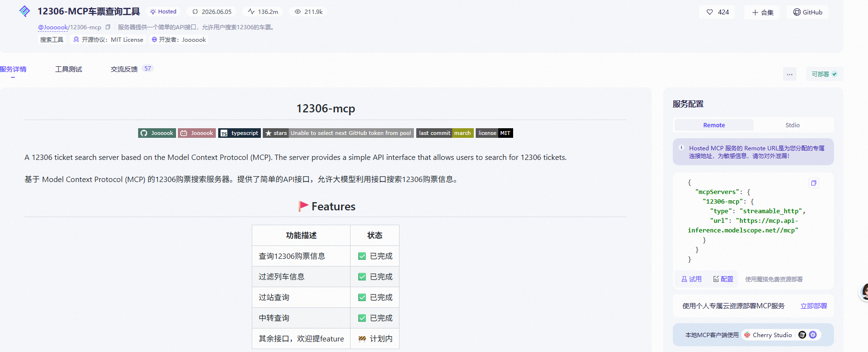This screenshot has width=868, height=352.
Task: Open the GitHub repository button
Action: [808, 12]
